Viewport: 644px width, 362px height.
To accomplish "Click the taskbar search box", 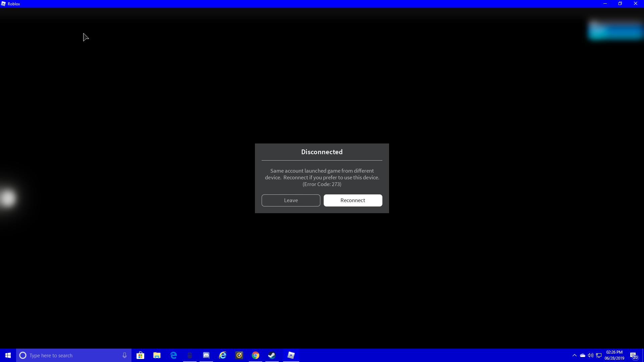I will pos(70,355).
